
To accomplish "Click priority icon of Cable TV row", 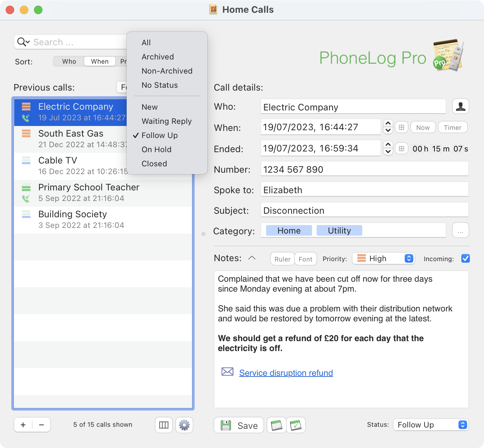I will (x=26, y=160).
